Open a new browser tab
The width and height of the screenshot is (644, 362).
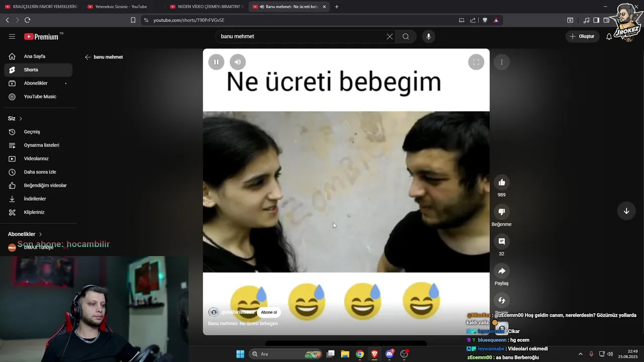[x=337, y=7]
